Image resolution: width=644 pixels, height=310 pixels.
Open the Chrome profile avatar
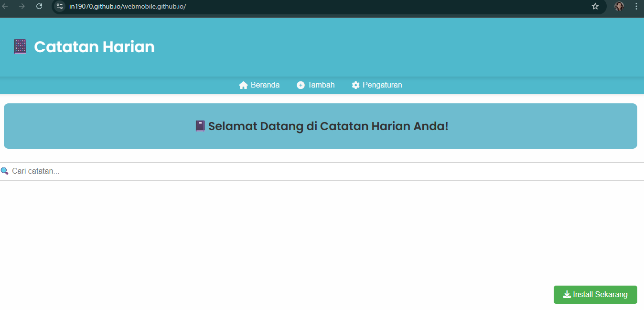point(619,6)
